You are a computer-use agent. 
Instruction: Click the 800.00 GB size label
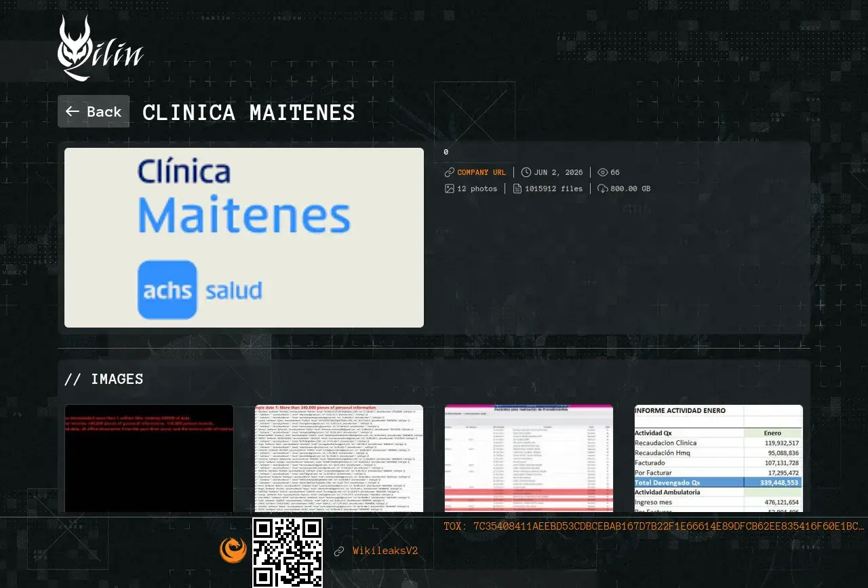(631, 189)
